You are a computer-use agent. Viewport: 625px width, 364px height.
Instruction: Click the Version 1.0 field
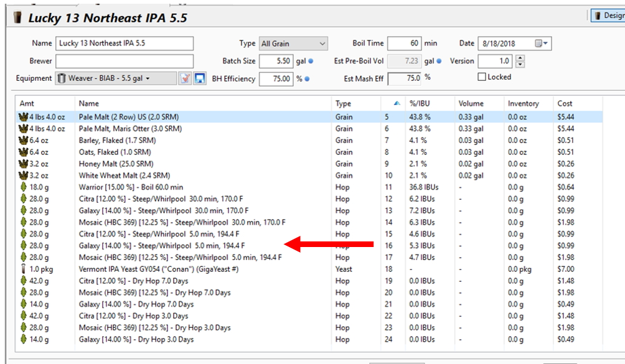pyautogui.click(x=496, y=62)
